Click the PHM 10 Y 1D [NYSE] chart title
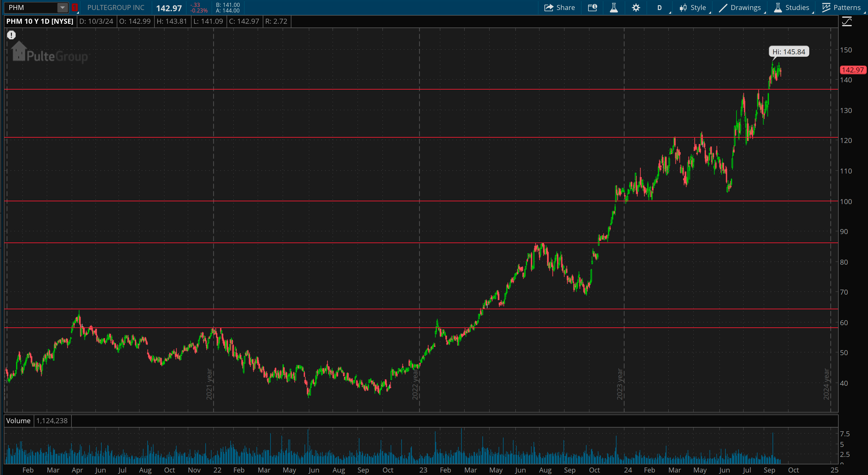Screen dimensions: 868x475 click(40, 21)
